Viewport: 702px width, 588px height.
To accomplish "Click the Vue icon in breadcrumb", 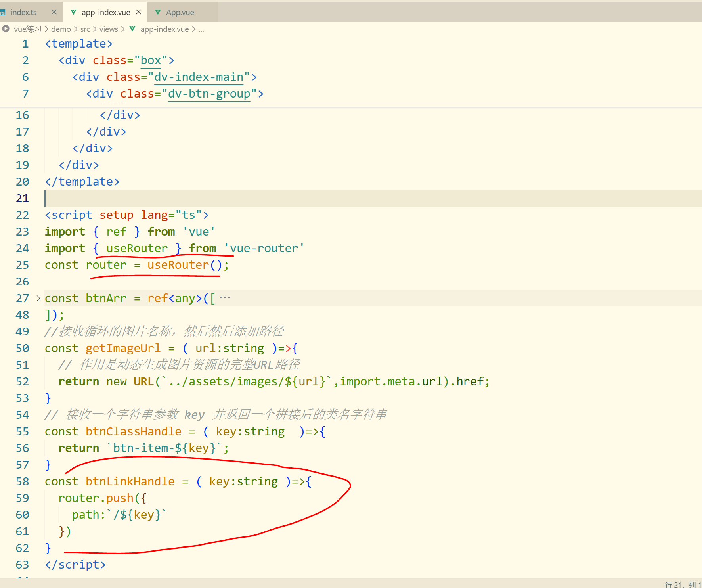I will tap(132, 29).
